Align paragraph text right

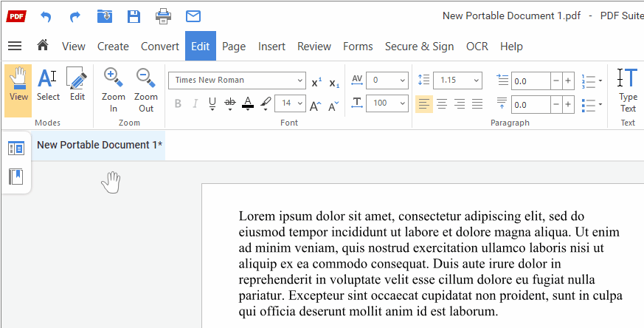(460, 103)
